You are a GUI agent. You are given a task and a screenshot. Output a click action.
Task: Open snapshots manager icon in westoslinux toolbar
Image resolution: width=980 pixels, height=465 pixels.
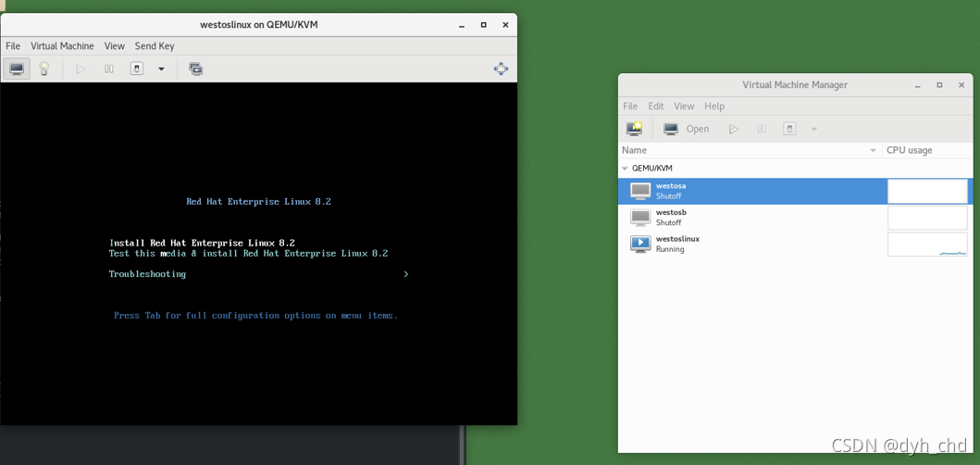pyautogui.click(x=195, y=69)
